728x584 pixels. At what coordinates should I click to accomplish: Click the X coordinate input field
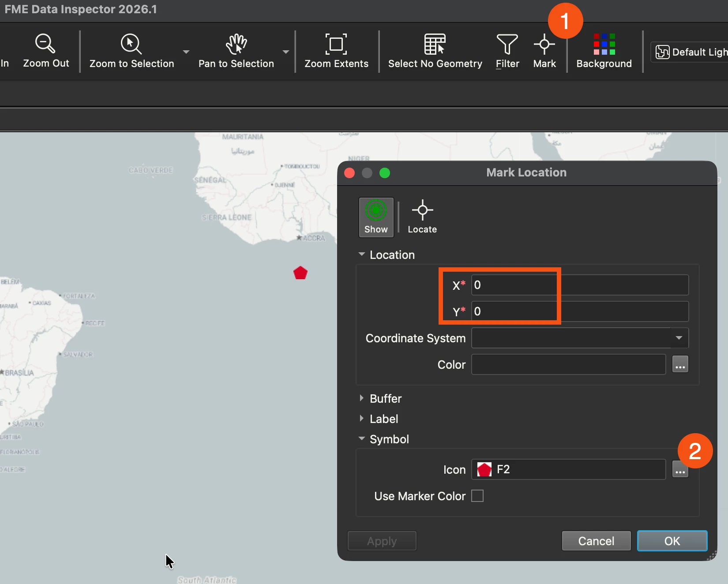(580, 285)
